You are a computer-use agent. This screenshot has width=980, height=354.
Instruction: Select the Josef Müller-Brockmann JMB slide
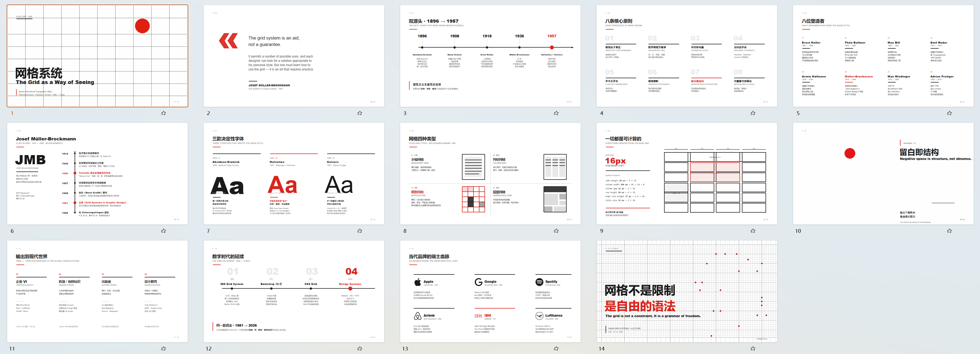tap(97, 174)
